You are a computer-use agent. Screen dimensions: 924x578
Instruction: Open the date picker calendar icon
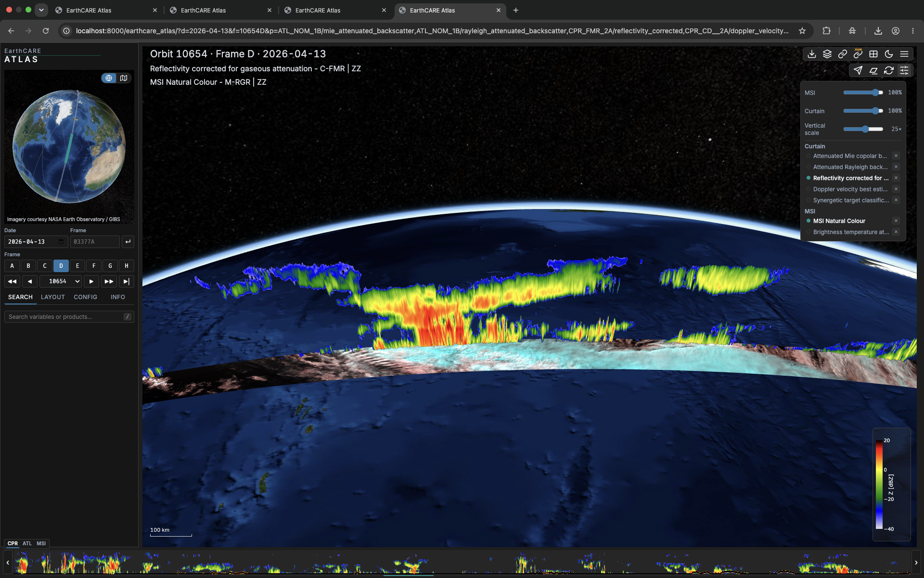61,242
